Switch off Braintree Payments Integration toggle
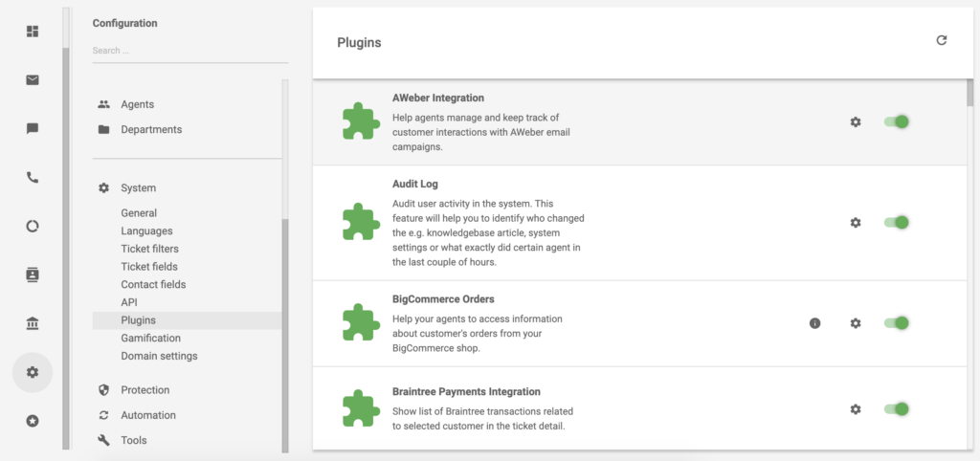The image size is (980, 461). coord(896,409)
